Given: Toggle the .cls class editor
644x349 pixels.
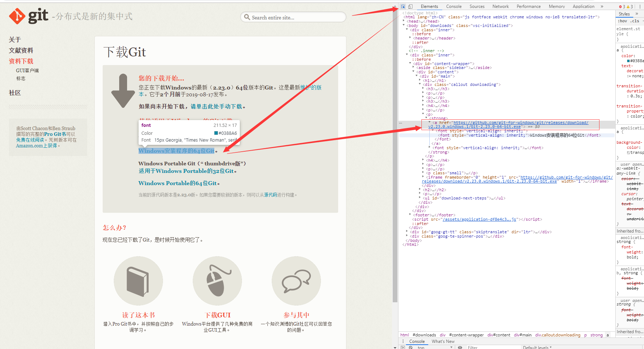Looking at the screenshot, I should pyautogui.click(x=635, y=21).
